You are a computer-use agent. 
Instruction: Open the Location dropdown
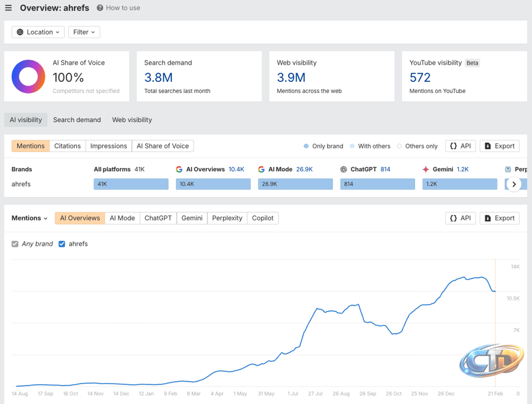click(38, 32)
